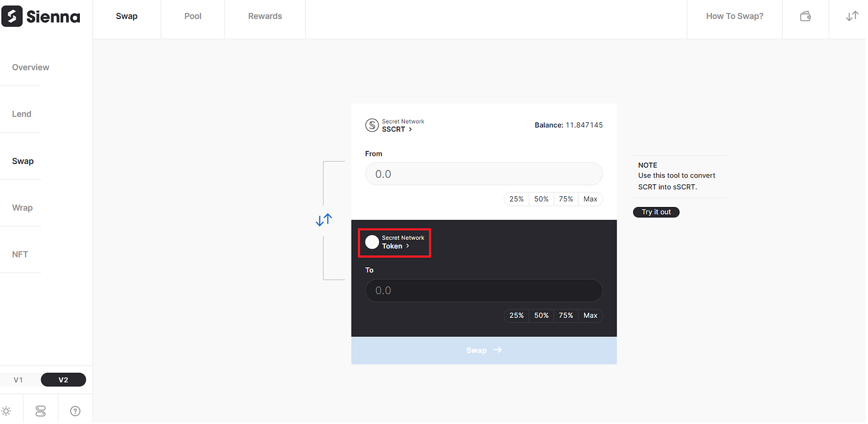Open How To Swap? link
Viewport: 868px width, 424px height.
coord(734,16)
